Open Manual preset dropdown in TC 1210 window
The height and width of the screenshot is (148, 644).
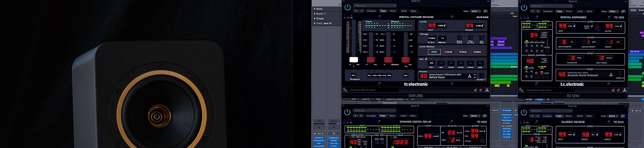coord(551,6)
